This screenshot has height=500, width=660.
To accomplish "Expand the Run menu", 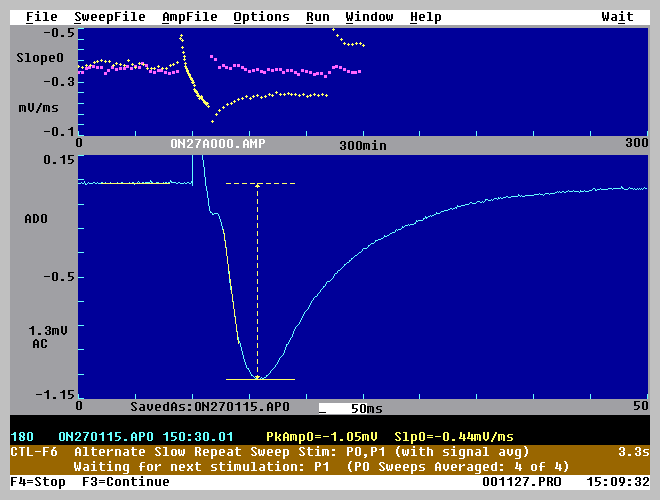I will click(317, 17).
